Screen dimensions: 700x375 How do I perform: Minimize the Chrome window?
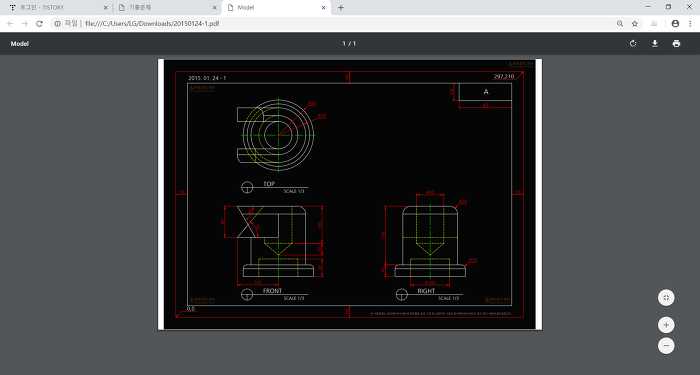tap(648, 7)
